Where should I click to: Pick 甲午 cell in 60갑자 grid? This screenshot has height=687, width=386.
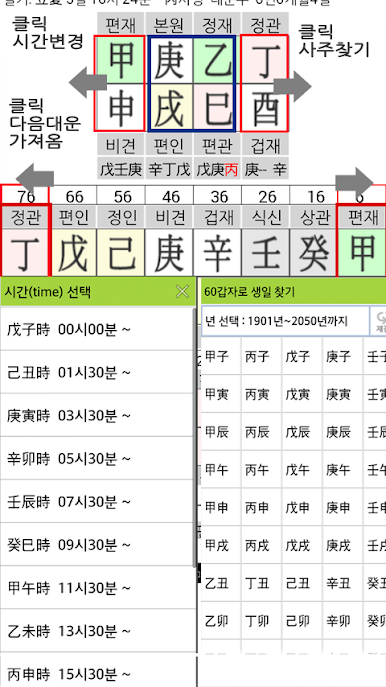[x=221, y=470]
